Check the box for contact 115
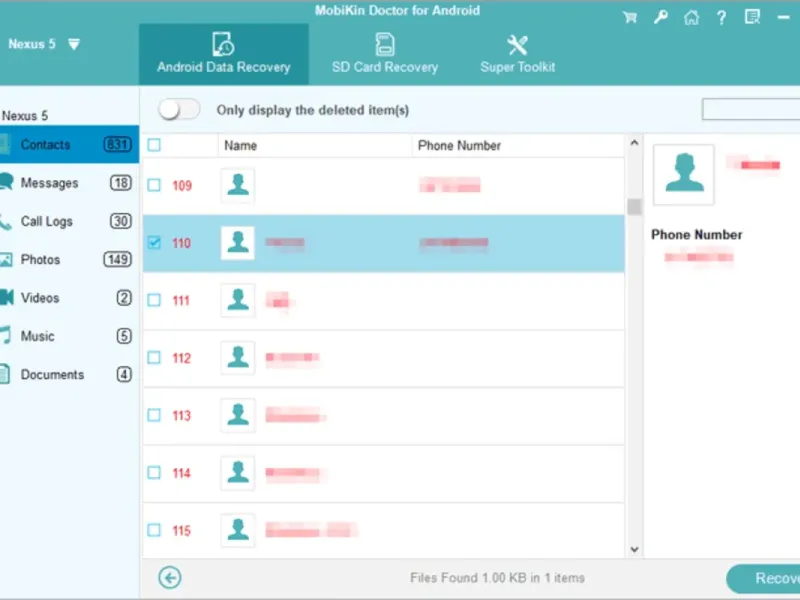Screen dimensions: 800x600 (x=154, y=530)
